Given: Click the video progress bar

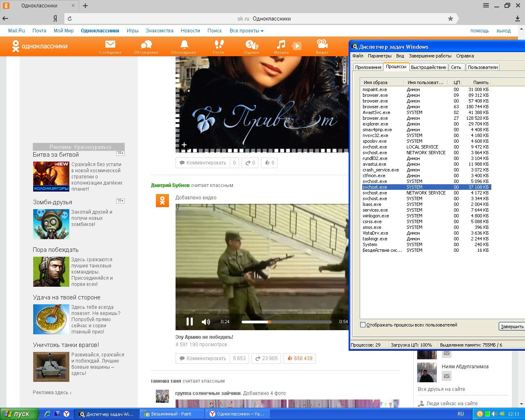Looking at the screenshot, I should point(286,322).
